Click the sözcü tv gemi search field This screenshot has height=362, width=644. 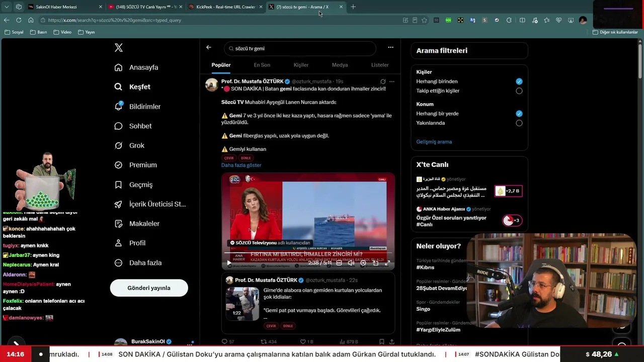(x=300, y=48)
